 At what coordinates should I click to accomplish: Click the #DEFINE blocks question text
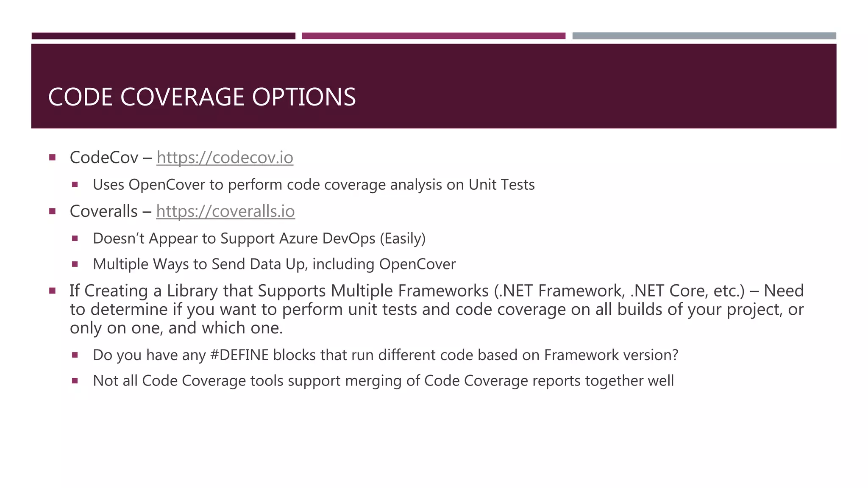[x=386, y=355]
